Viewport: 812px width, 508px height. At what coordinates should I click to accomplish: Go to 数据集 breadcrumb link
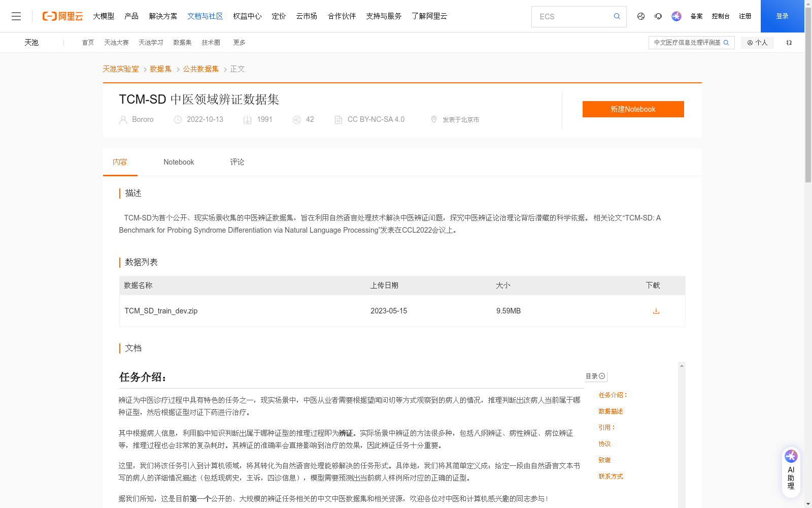coord(161,69)
